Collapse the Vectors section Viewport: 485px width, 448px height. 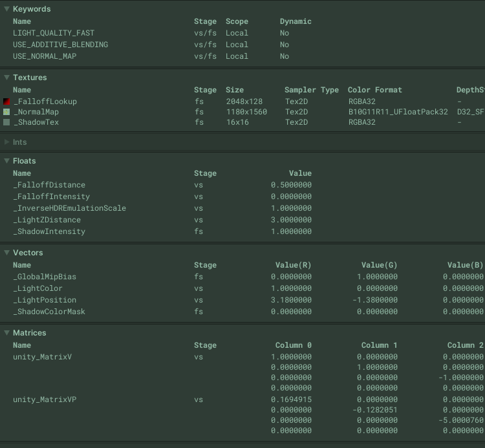click(x=7, y=253)
